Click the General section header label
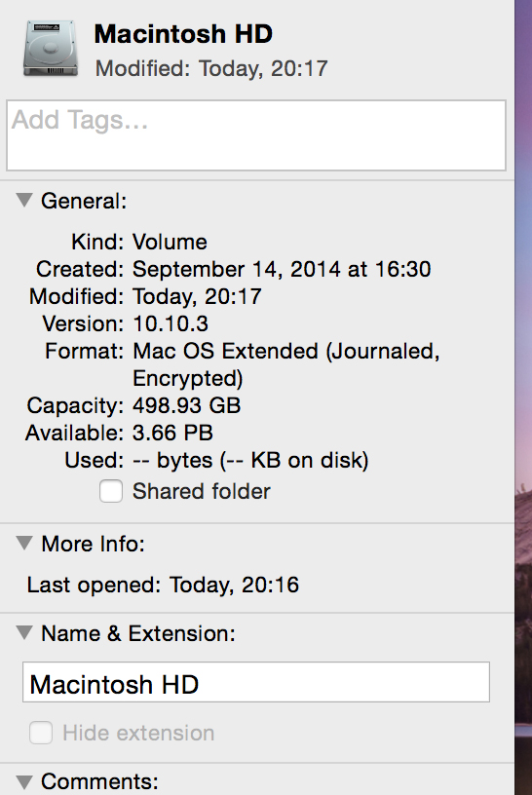 [x=84, y=201]
